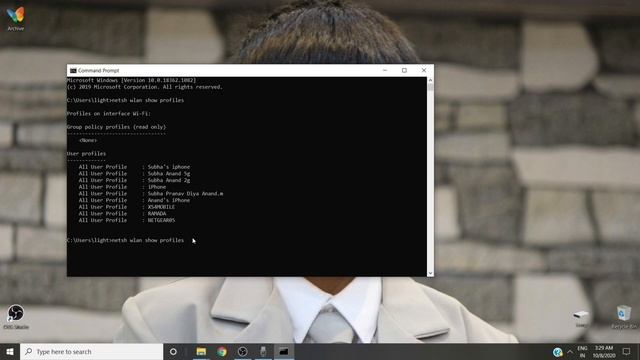Image resolution: width=640 pixels, height=360 pixels.
Task: Open the OBS Studio desktop shortcut
Action: (x=16, y=316)
